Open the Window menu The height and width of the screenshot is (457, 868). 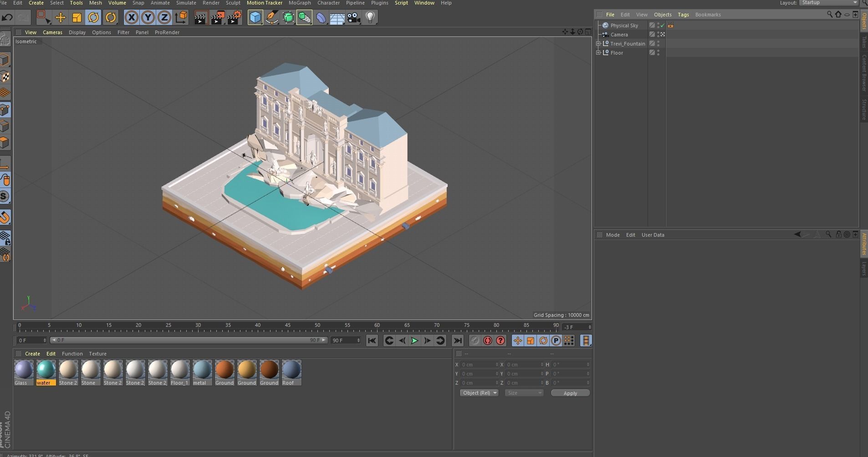point(424,3)
